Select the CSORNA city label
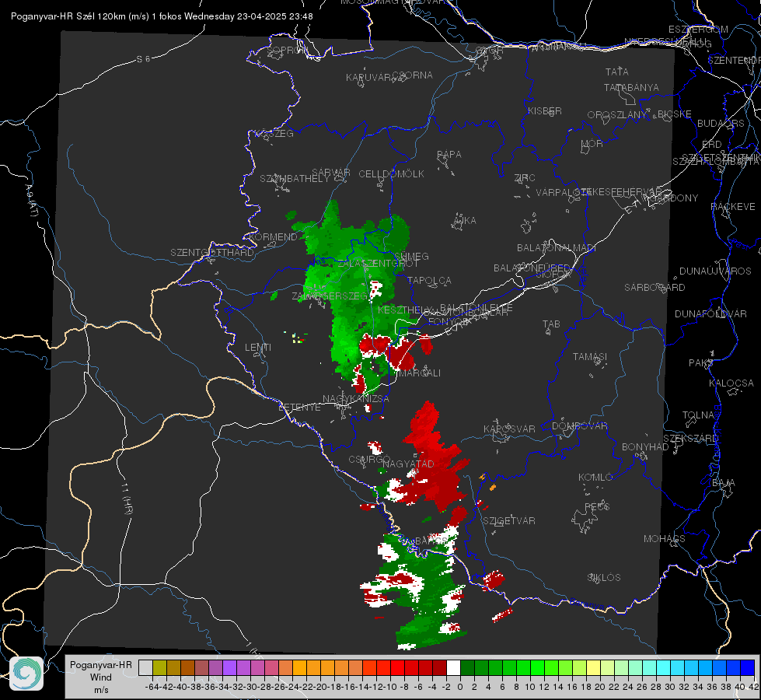The image size is (761, 700). pyautogui.click(x=413, y=75)
